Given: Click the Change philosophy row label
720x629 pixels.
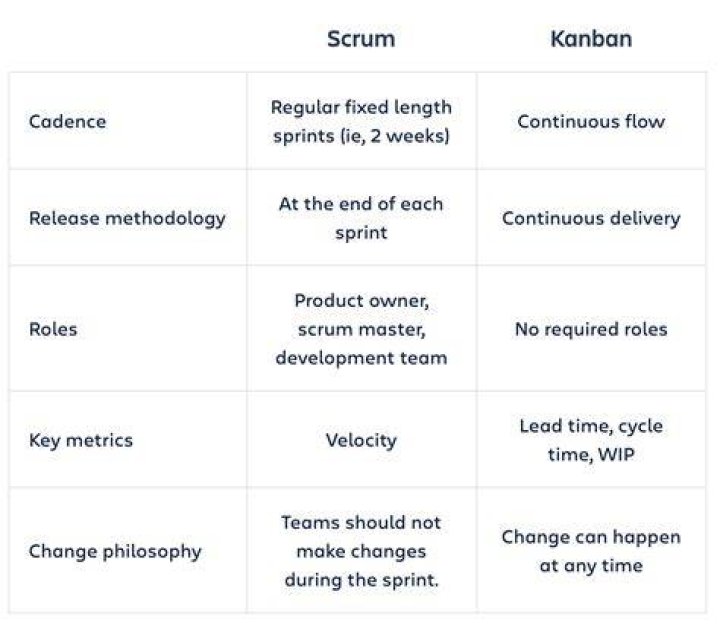Looking at the screenshot, I should point(115,551).
